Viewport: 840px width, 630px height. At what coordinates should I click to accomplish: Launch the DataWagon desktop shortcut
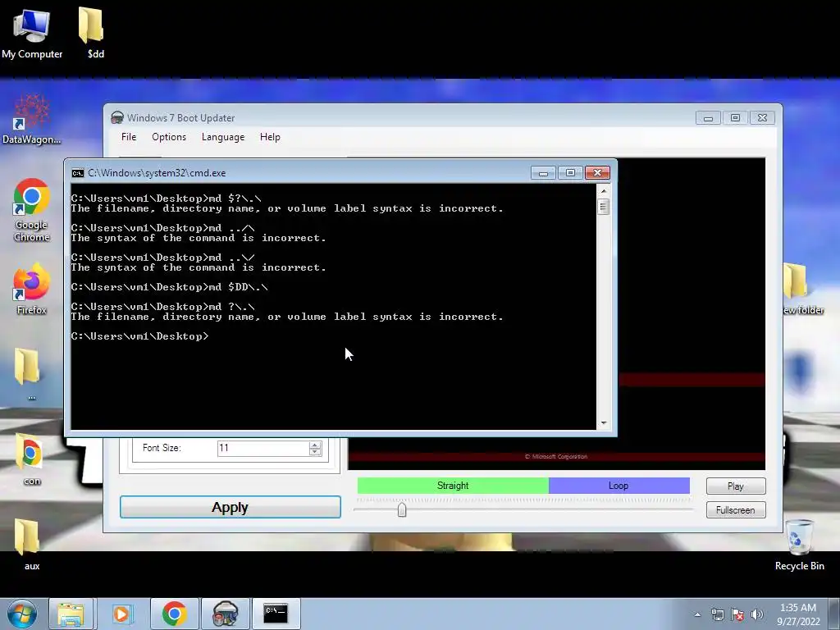32,119
